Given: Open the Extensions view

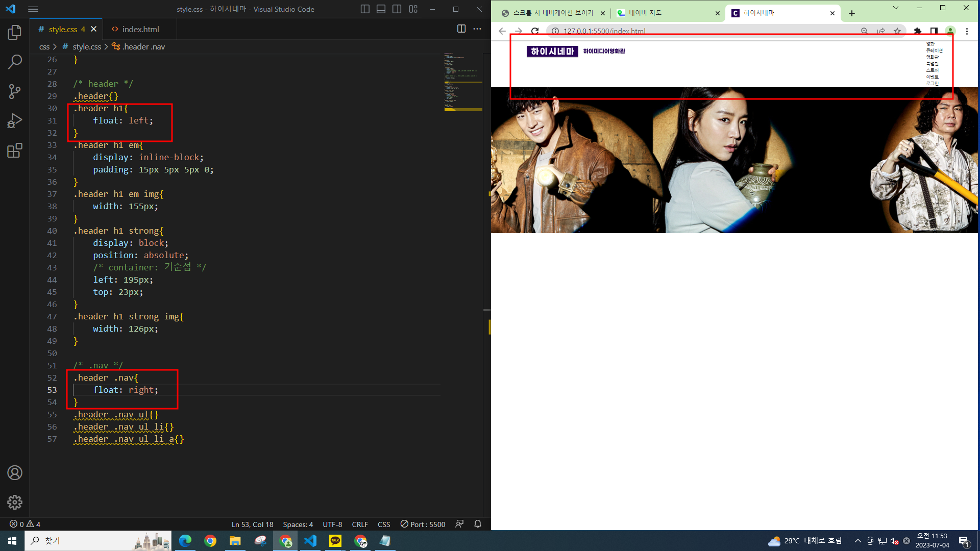Looking at the screenshot, I should tap(15, 151).
